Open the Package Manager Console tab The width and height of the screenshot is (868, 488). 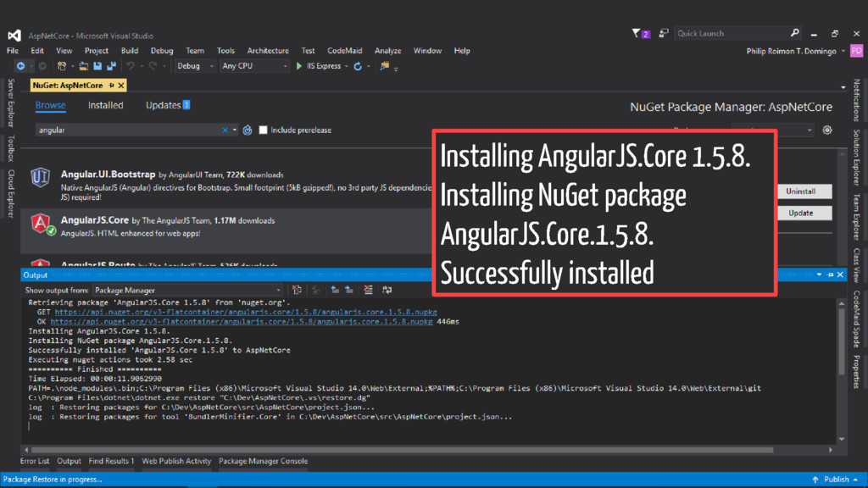coord(263,461)
